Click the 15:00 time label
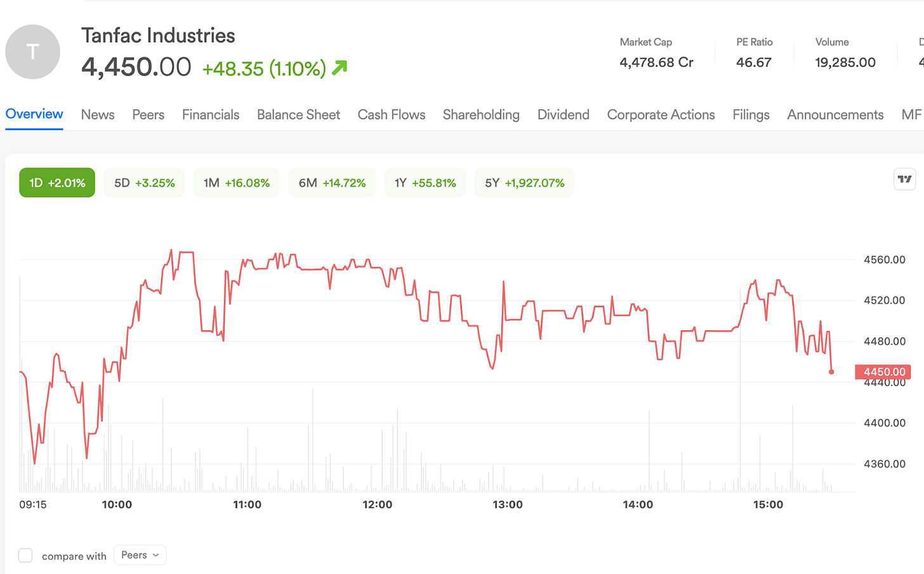The image size is (924, 574). tap(768, 505)
